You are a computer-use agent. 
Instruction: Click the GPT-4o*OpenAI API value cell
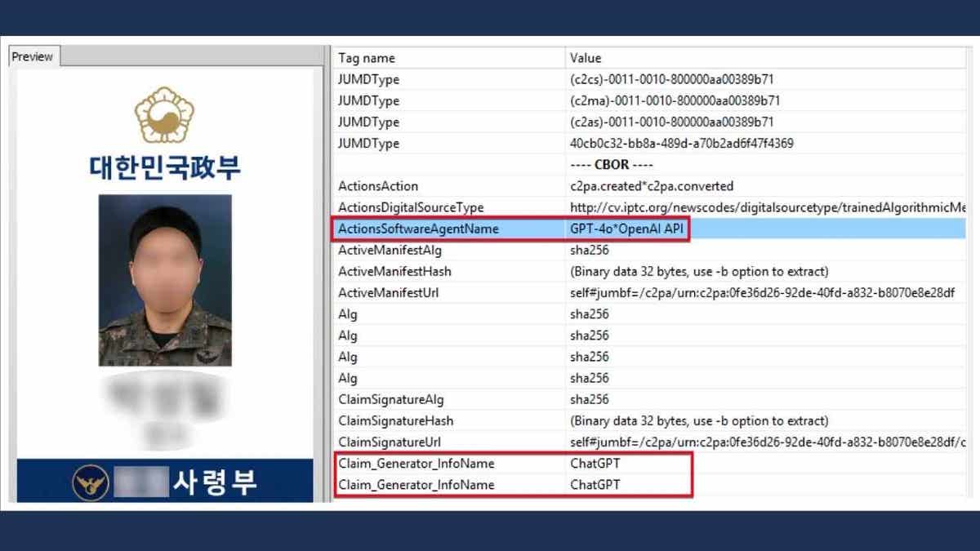click(627, 229)
